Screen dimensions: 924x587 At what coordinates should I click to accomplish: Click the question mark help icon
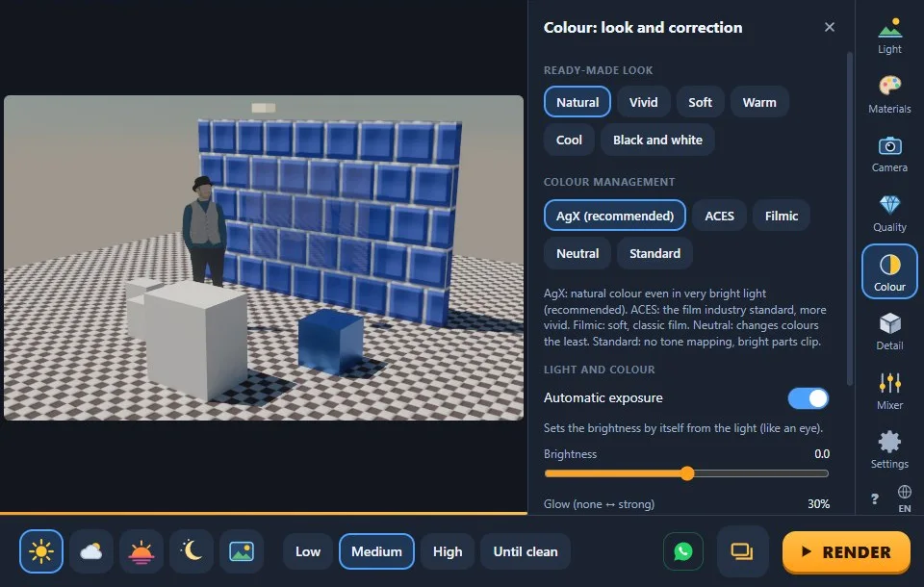[875, 498]
